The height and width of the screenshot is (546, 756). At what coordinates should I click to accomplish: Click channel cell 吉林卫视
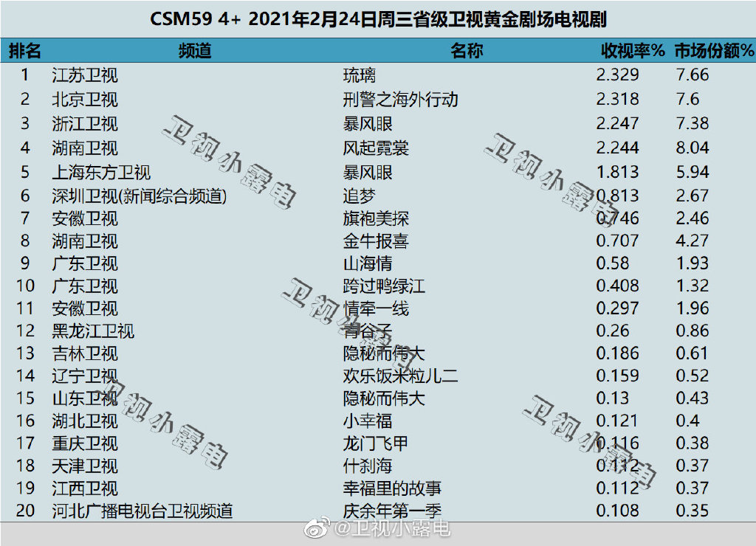[x=85, y=353]
